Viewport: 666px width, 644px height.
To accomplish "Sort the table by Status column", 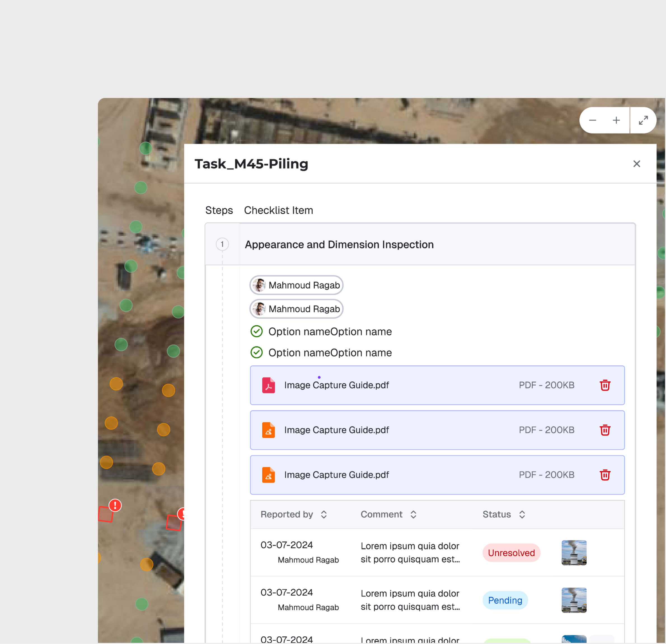I will pos(522,514).
